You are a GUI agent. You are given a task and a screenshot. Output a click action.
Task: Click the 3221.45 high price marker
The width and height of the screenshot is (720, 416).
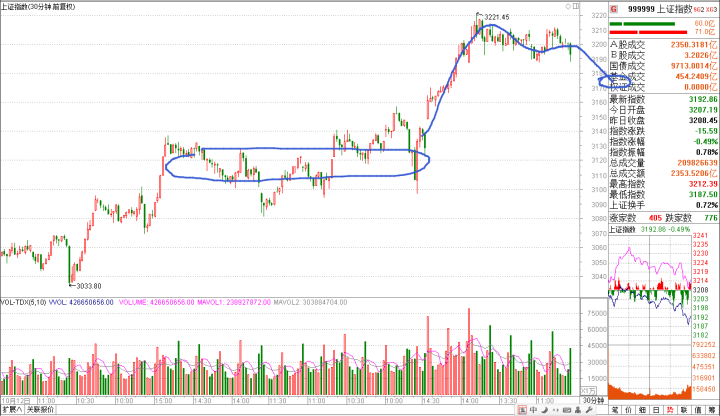497,17
